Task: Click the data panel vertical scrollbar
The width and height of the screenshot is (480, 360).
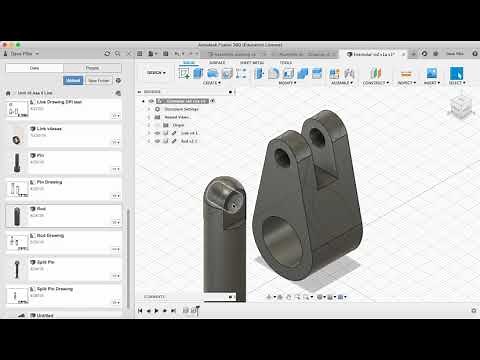Action: click(128, 258)
